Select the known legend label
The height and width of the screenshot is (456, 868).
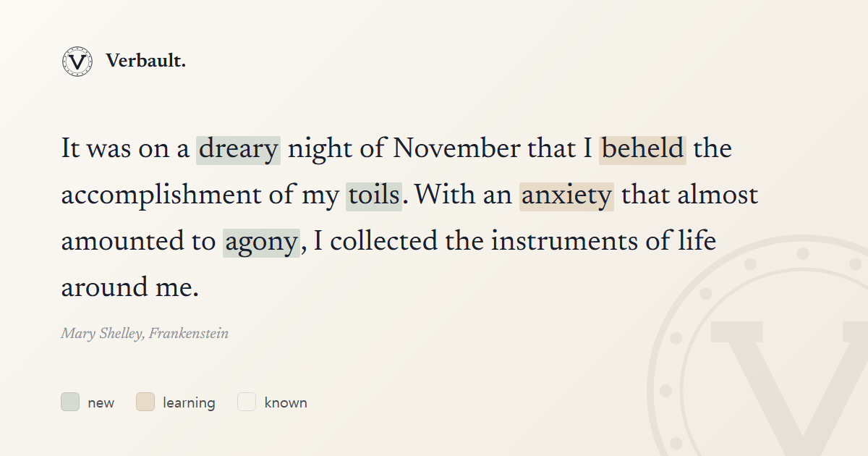[286, 402]
